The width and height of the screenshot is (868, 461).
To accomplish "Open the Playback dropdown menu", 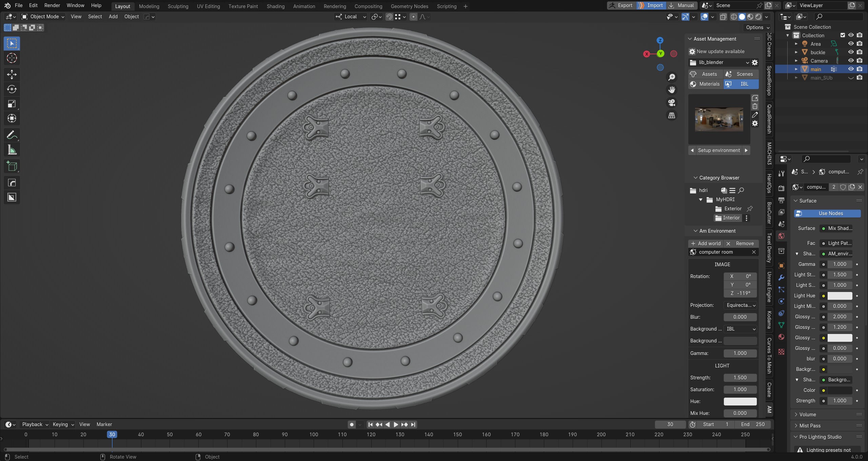I will pos(35,424).
